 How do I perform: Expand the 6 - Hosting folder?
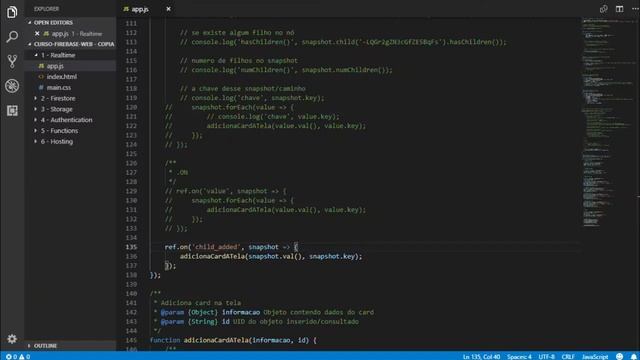click(57, 141)
